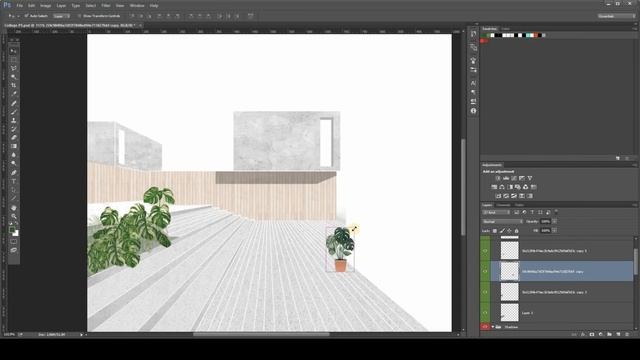
Task: Open the Opacity slider arrow
Action: coord(554,221)
